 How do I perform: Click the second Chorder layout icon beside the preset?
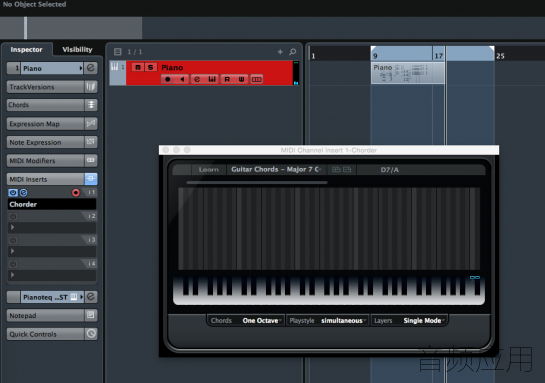347,170
